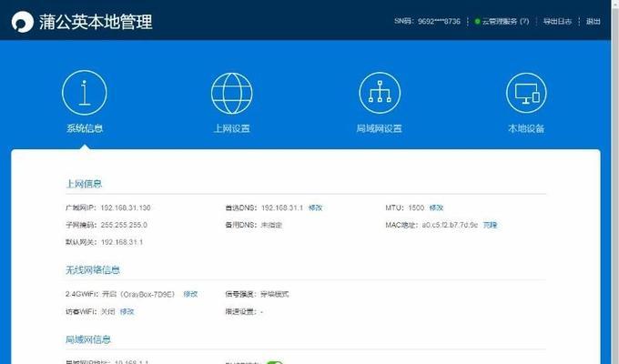Open 本地设备 via the monitor-phone icon
The image size is (619, 364).
tap(526, 93)
